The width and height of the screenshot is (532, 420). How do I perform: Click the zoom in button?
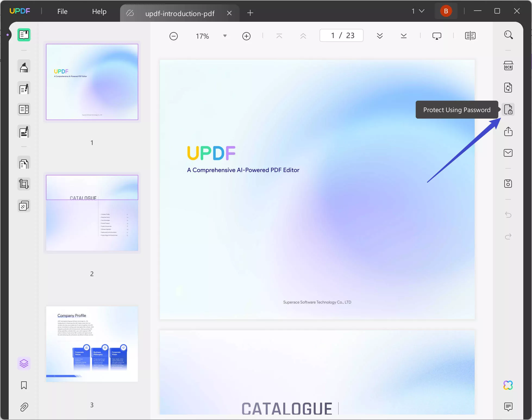[x=246, y=35]
